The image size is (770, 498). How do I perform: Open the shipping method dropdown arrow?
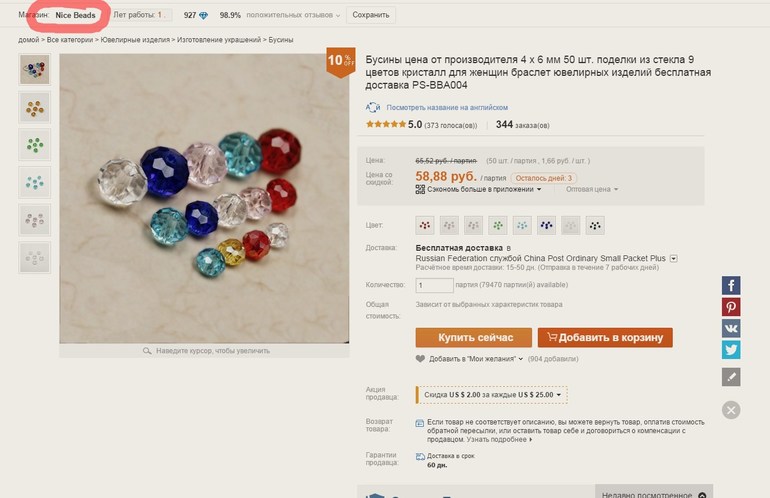point(674,258)
